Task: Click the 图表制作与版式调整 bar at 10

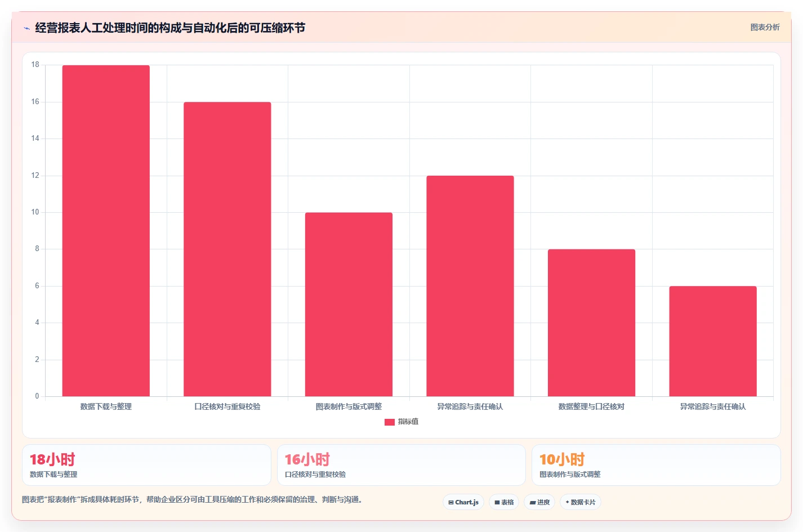Action: click(x=349, y=305)
